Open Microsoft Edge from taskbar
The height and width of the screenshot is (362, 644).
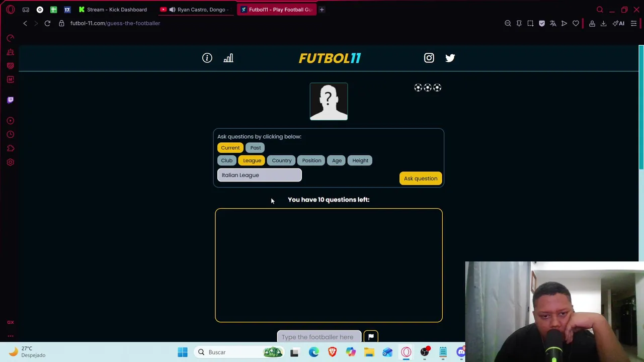tap(313, 352)
